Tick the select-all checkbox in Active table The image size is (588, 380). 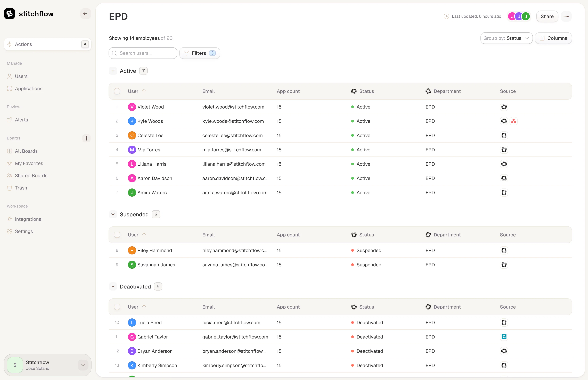[117, 91]
